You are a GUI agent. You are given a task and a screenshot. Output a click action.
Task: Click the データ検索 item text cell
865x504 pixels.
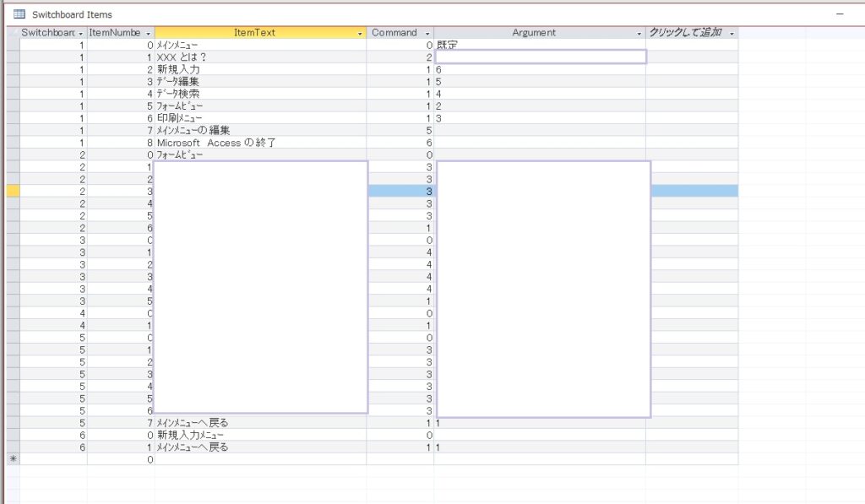[260, 94]
